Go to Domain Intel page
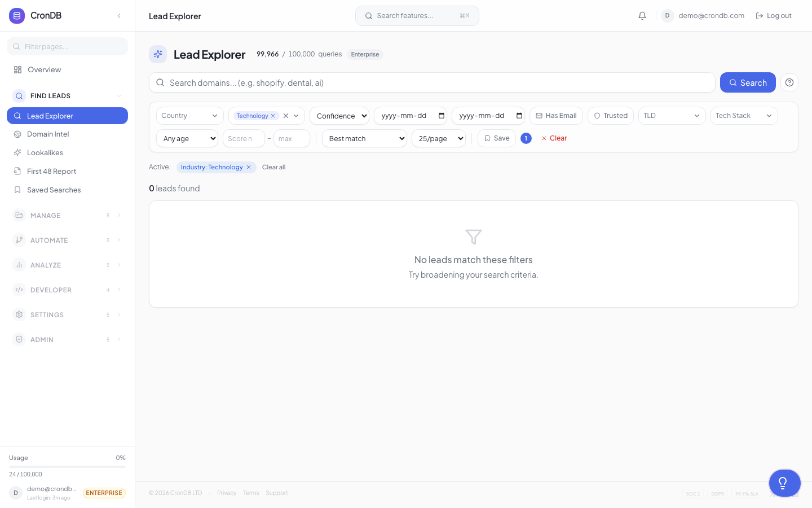Image resolution: width=812 pixels, height=508 pixels. 67,134
